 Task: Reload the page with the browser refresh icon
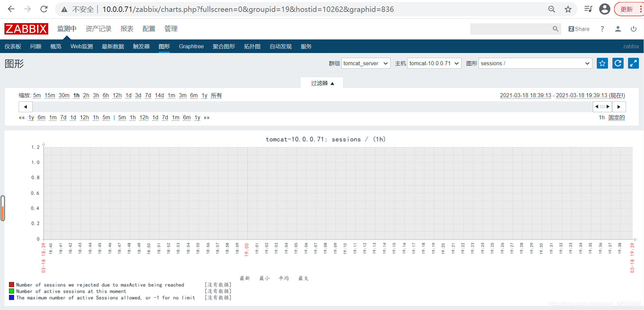click(44, 9)
